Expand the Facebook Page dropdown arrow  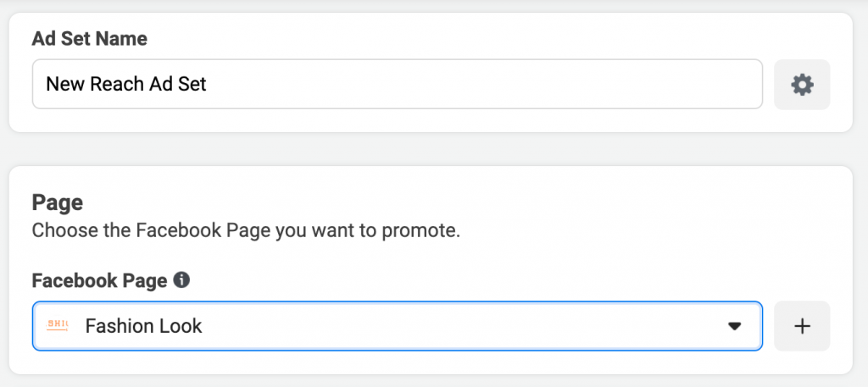click(734, 326)
